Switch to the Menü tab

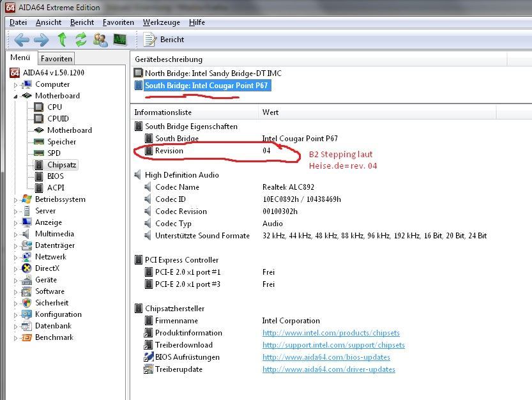(x=20, y=58)
